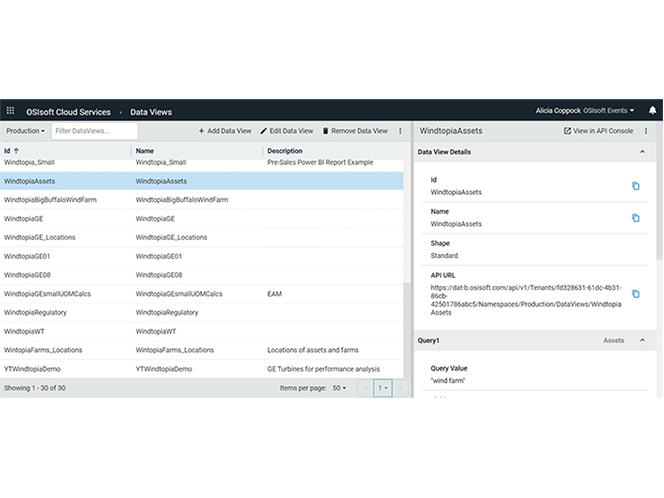Image resolution: width=664 pixels, height=498 pixels.
Task: Click the Shape value Standard
Action: (x=444, y=256)
